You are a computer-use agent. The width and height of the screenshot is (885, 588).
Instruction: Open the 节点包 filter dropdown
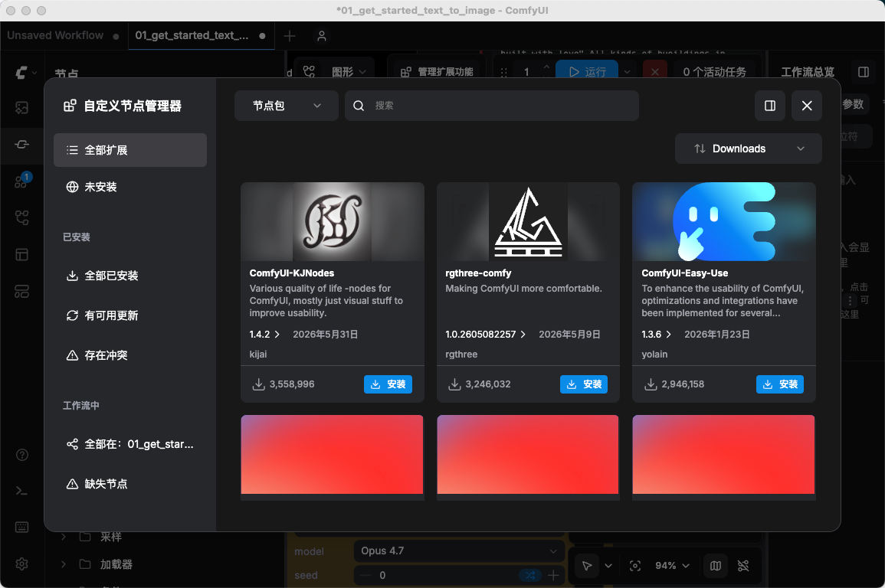(286, 106)
